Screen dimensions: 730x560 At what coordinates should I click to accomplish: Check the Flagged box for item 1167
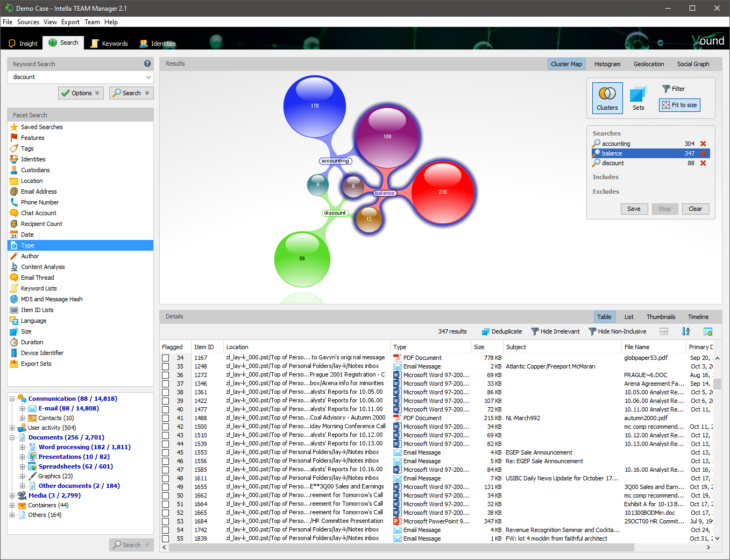(166, 358)
